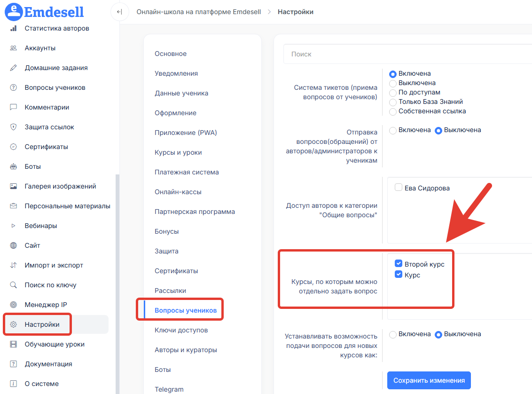Uncheck the Второй курс checkbox
532x394 pixels.
[399, 264]
